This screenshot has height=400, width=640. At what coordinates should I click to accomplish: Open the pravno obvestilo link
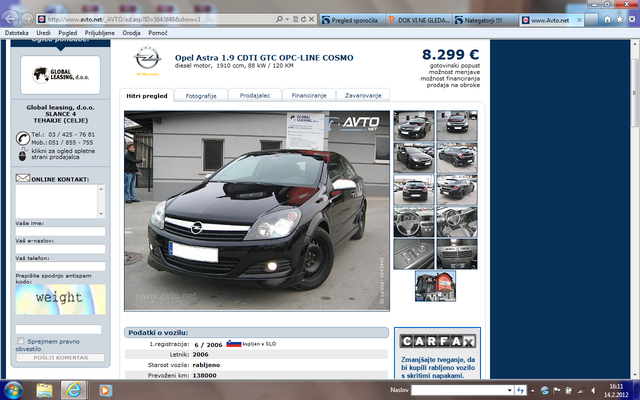(47, 345)
